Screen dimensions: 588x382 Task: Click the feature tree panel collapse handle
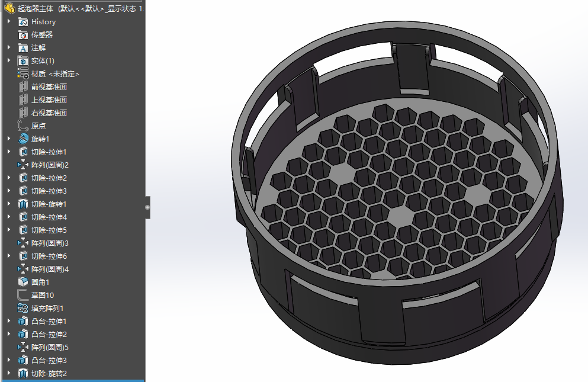(147, 207)
